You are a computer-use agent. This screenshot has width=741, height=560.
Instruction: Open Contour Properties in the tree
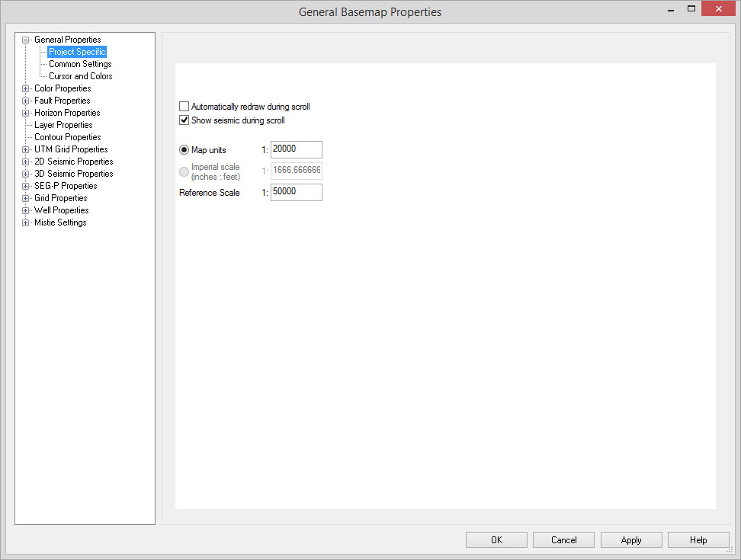click(67, 137)
